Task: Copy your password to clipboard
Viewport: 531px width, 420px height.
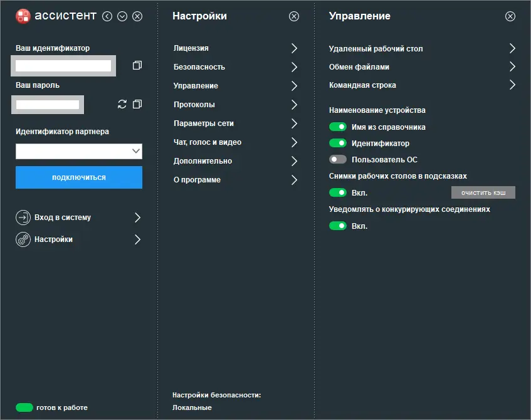Action: tap(137, 104)
